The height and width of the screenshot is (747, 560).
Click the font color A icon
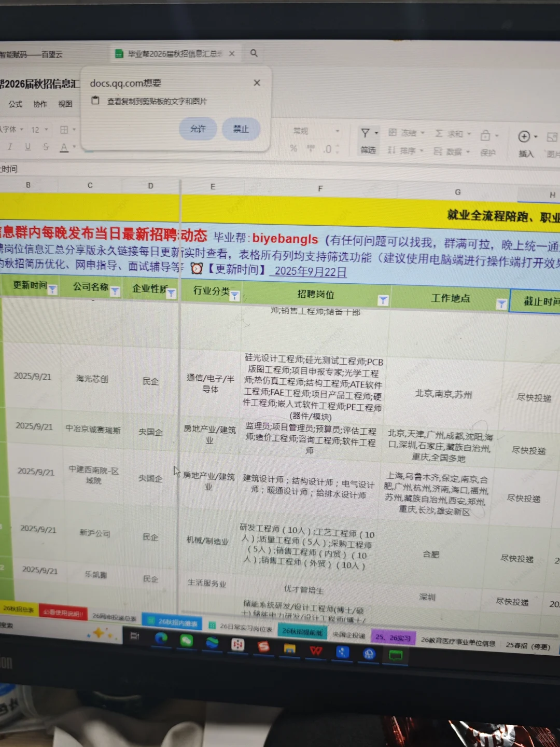[x=64, y=148]
